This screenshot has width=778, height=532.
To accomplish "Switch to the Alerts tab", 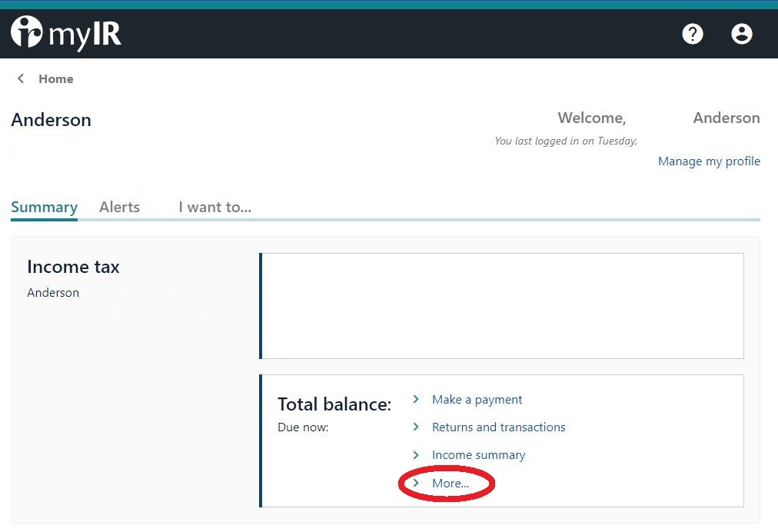I will (119, 207).
